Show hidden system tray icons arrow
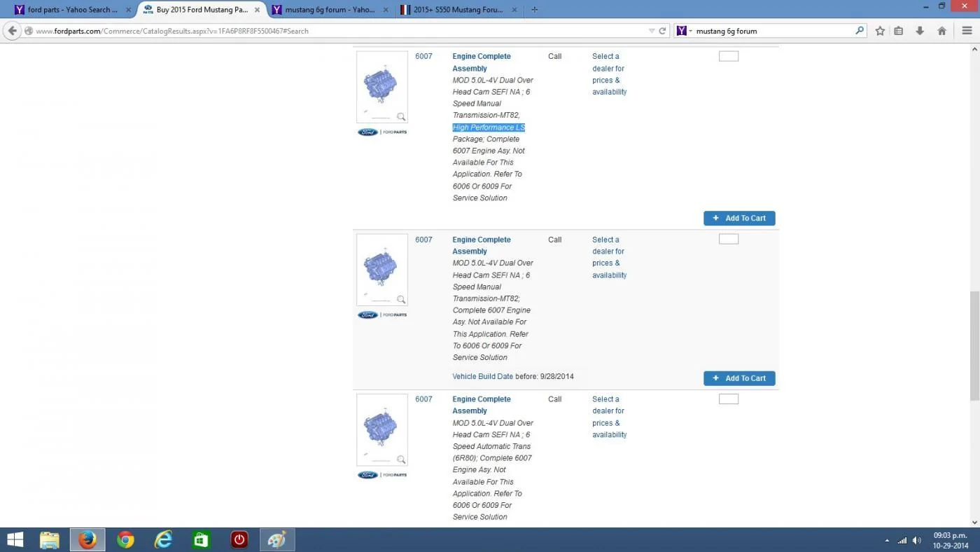 click(888, 540)
